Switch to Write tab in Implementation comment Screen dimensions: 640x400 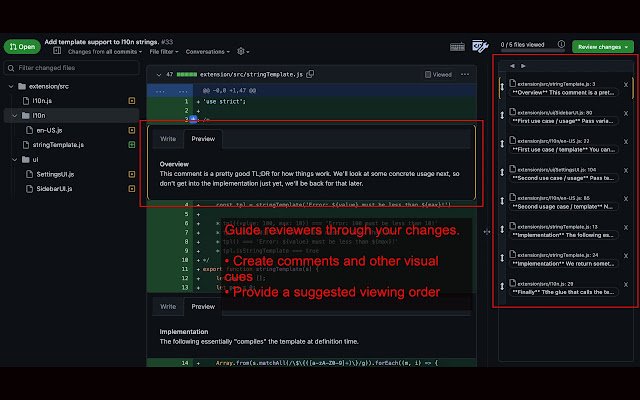pyautogui.click(x=168, y=307)
